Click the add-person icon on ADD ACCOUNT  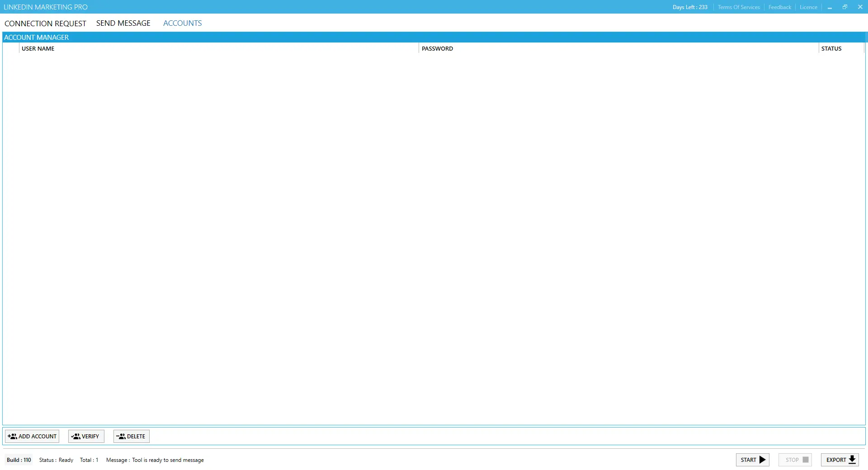point(12,436)
